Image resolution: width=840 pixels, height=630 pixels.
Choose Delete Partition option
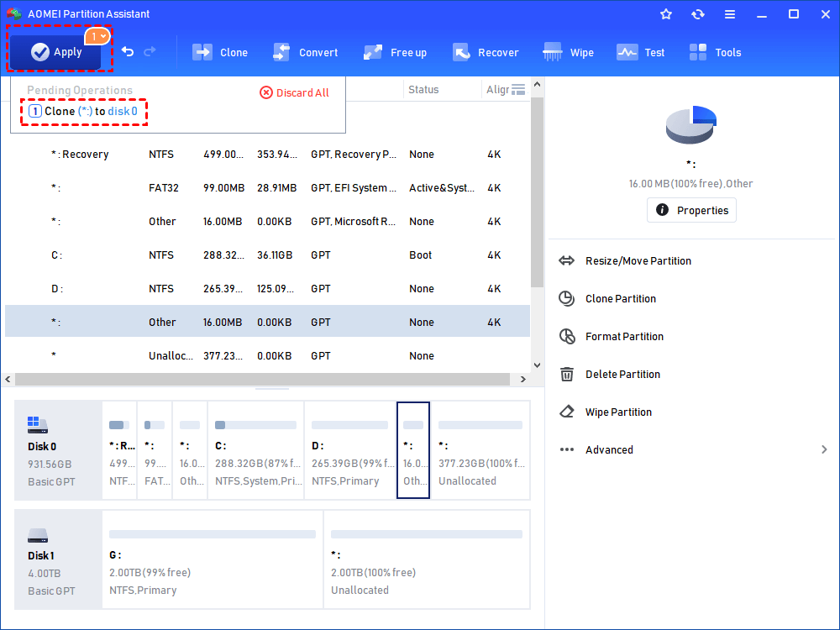click(622, 375)
